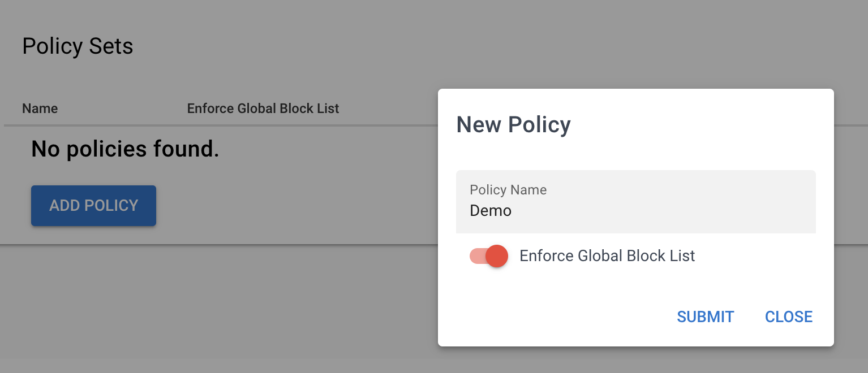Click the Enforce Global Block List column header
Image resolution: width=868 pixels, height=373 pixels.
tap(263, 108)
